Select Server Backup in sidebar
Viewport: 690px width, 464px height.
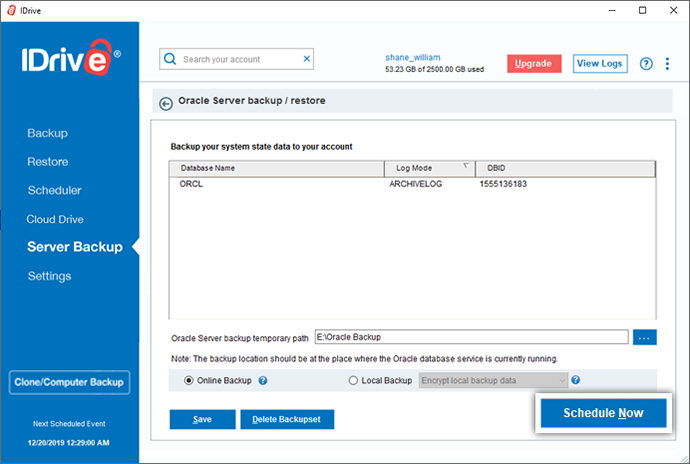[75, 247]
